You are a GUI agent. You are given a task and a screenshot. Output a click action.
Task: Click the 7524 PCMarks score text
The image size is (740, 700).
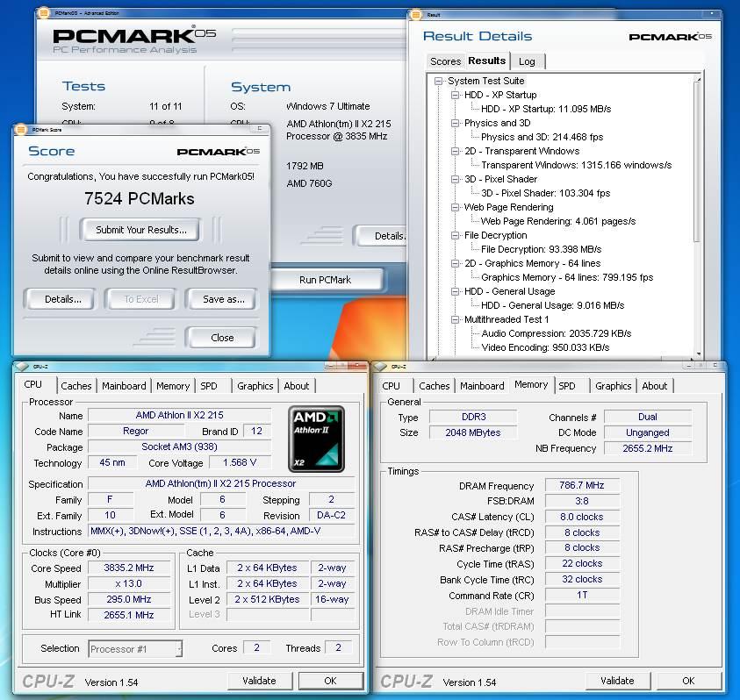tap(140, 198)
